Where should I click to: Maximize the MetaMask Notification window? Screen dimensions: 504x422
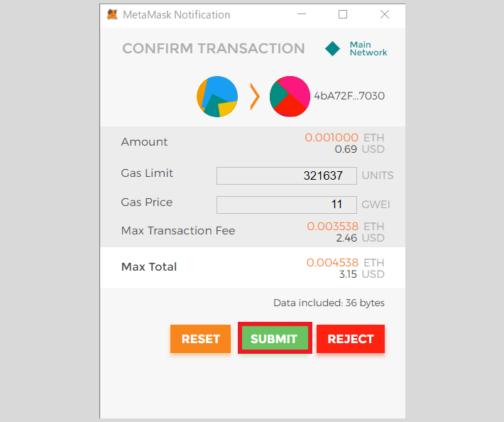343,14
